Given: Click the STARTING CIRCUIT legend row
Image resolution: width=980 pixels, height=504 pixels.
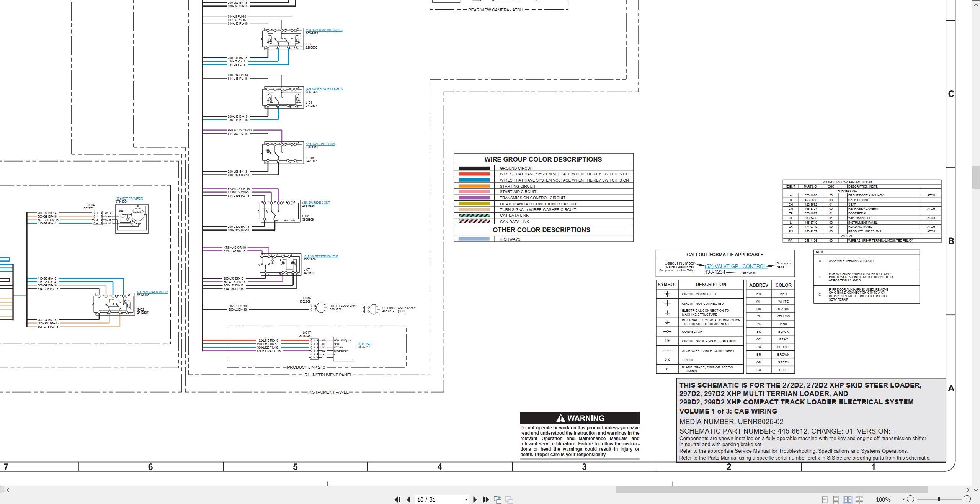Looking at the screenshot, I should (543, 186).
